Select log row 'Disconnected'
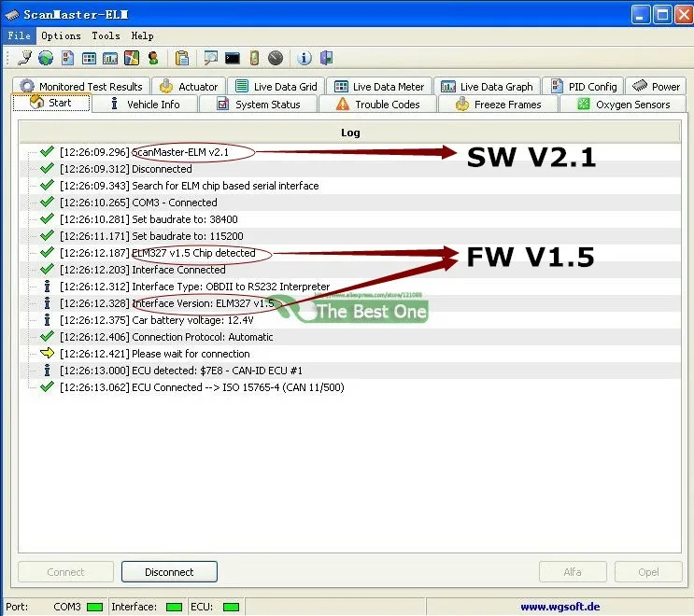 pyautogui.click(x=350, y=169)
